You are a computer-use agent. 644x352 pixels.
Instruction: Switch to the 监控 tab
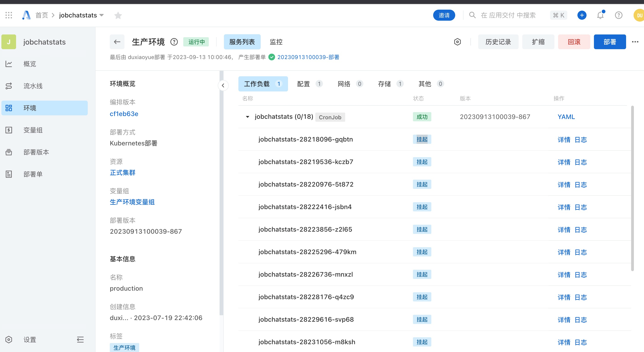pos(276,42)
